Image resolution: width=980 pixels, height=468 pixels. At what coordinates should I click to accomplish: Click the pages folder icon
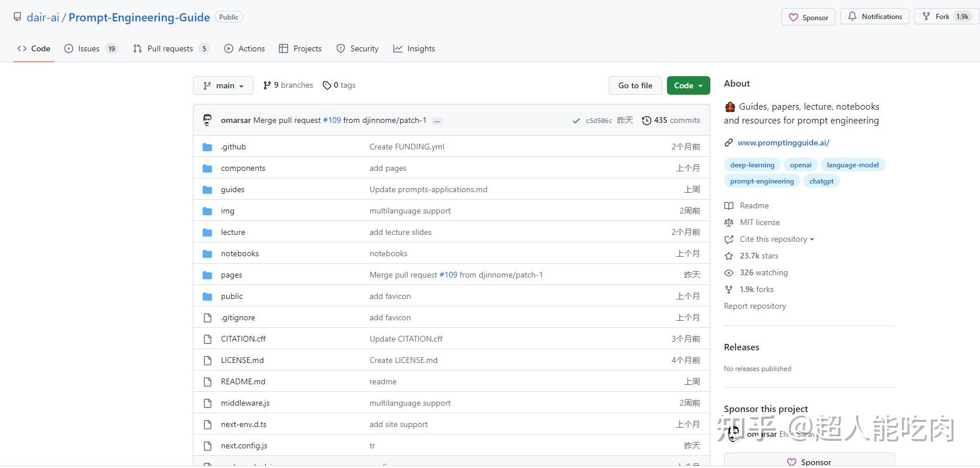pyautogui.click(x=207, y=275)
